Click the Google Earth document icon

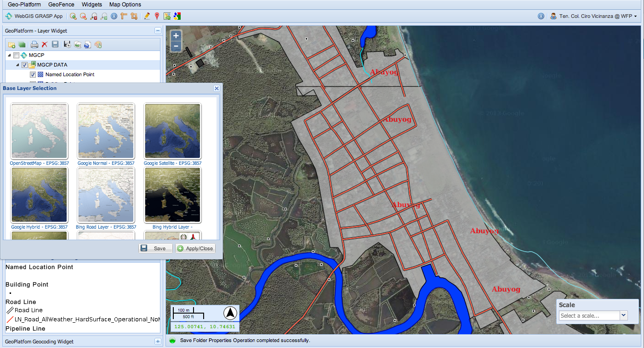point(87,45)
